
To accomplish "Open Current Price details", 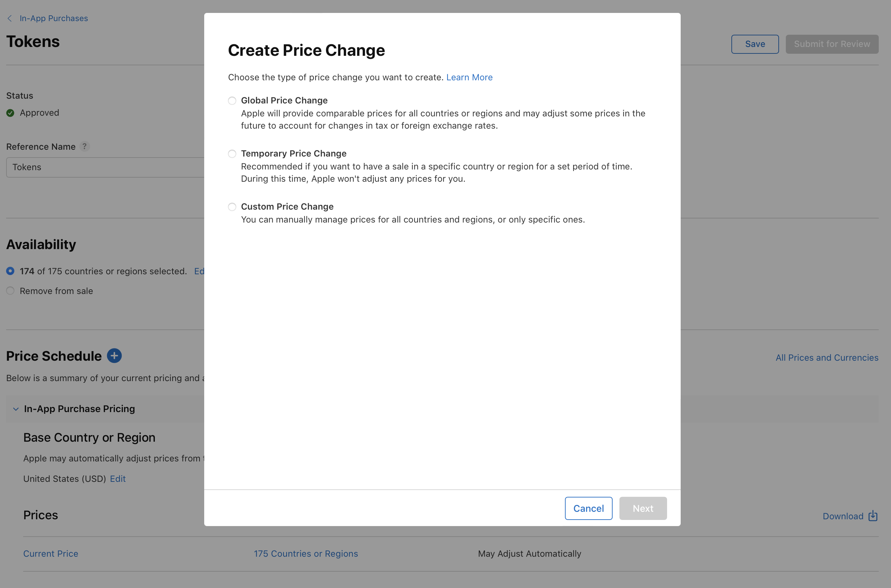I will point(51,554).
